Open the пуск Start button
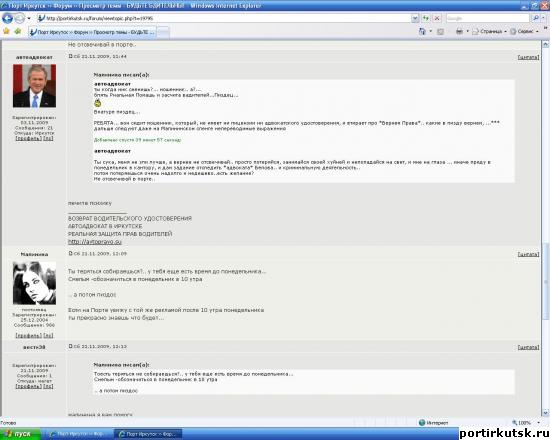Screen dimensions: 550x440 coord(20,434)
